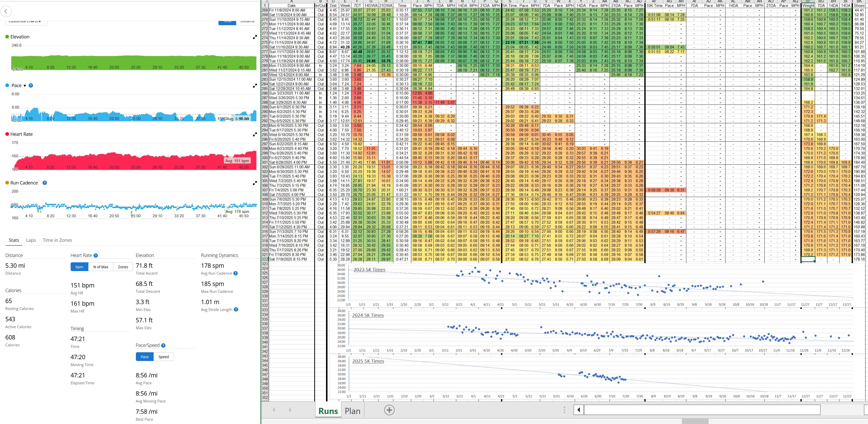Click the next sheet navigation arrow in Excel
This screenshot has width=868, height=424.
(290, 410)
